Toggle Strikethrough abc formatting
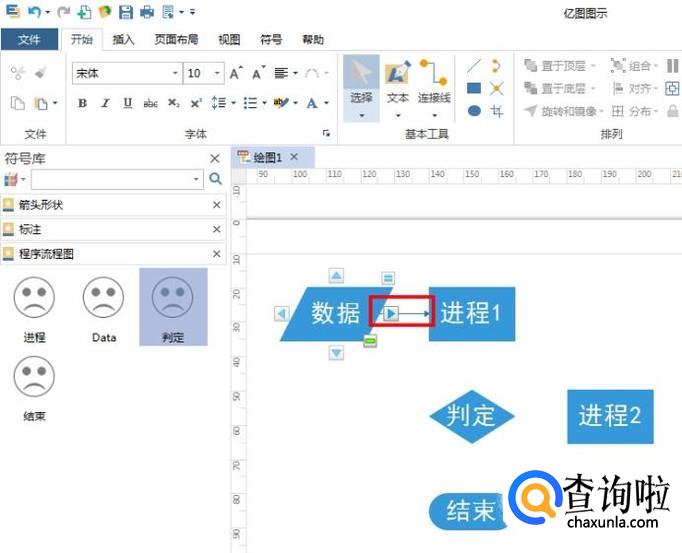The image size is (682, 553). click(x=150, y=104)
